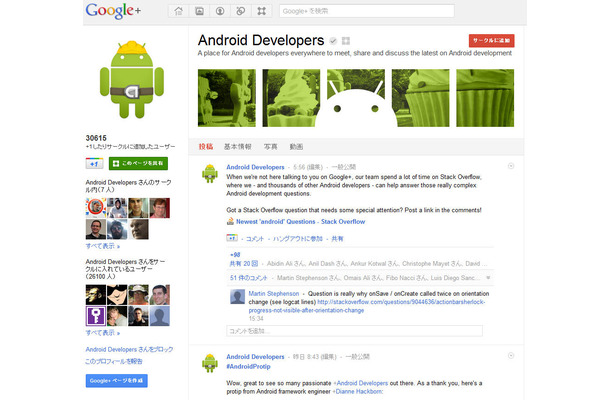Click the +1 button under 30615

point(94,163)
